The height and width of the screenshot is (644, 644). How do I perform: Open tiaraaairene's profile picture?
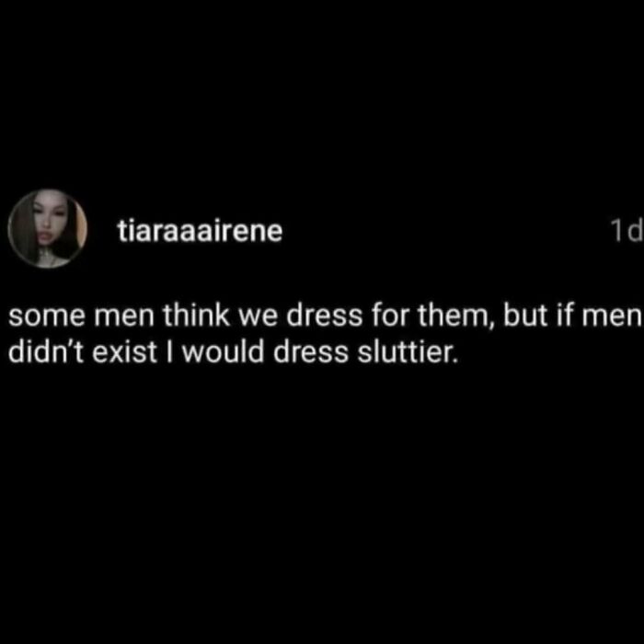(x=47, y=229)
